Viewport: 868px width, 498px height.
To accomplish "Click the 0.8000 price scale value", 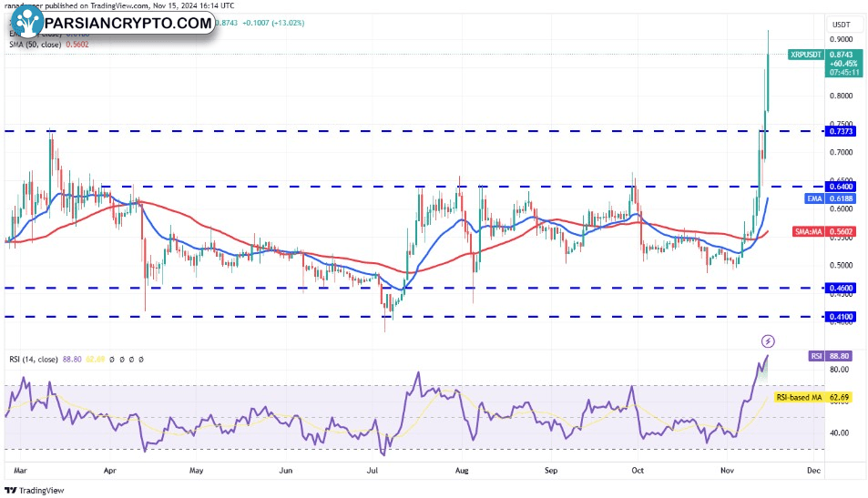I will click(x=841, y=96).
